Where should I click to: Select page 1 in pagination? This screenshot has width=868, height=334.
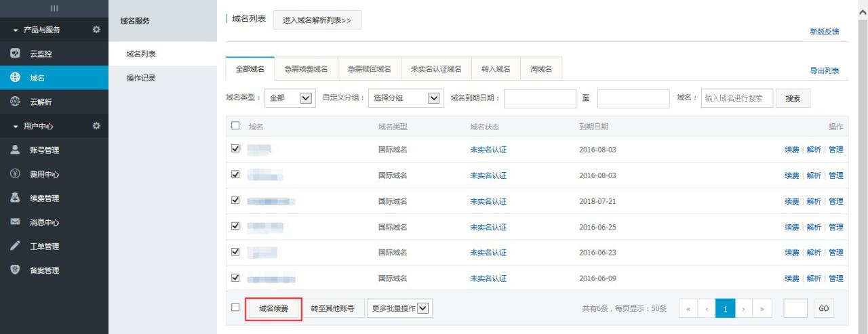[725, 308]
